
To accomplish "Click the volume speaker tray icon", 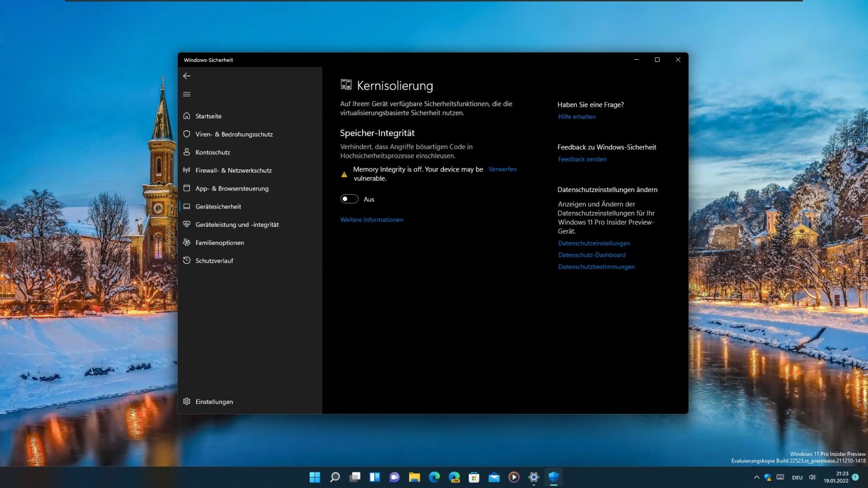I will pos(812,477).
